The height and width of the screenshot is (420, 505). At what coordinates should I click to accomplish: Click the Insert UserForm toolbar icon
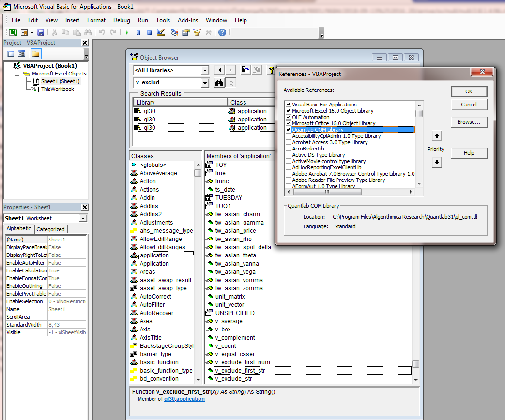[24, 32]
